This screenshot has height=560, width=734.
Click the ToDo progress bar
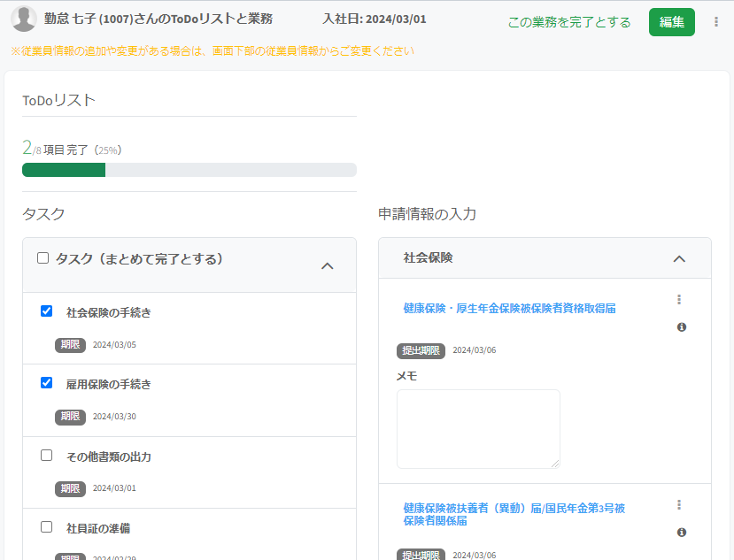click(x=189, y=170)
